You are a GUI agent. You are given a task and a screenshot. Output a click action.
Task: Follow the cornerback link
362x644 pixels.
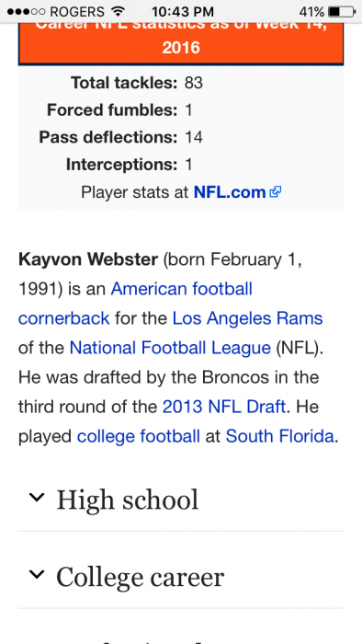[x=64, y=318]
